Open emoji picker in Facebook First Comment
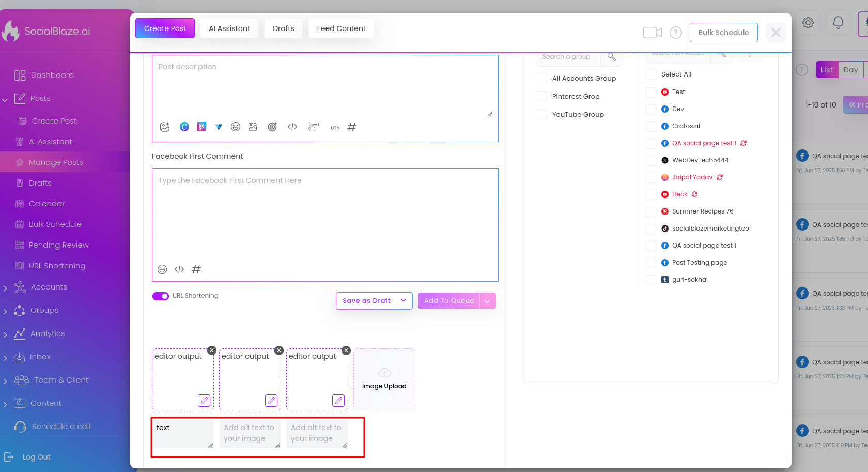 162,269
